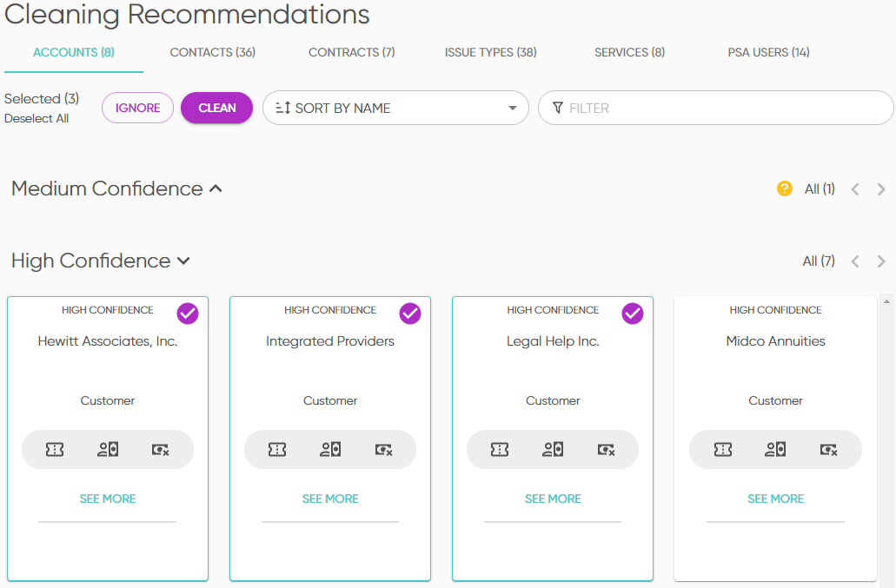Select All (1) in Medium Confidence
The height and width of the screenshot is (588, 896).
pos(820,189)
